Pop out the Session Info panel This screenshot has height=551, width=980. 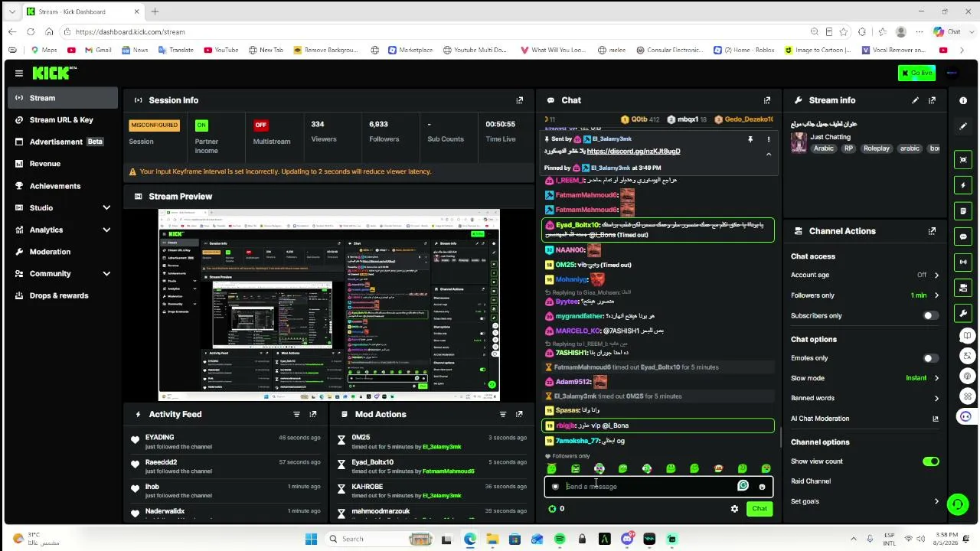[x=520, y=100]
